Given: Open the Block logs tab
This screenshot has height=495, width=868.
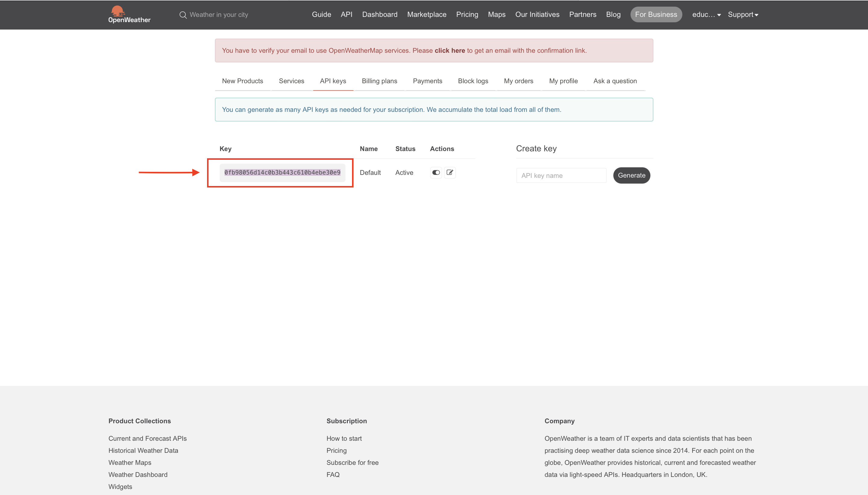Looking at the screenshot, I should coord(472,81).
